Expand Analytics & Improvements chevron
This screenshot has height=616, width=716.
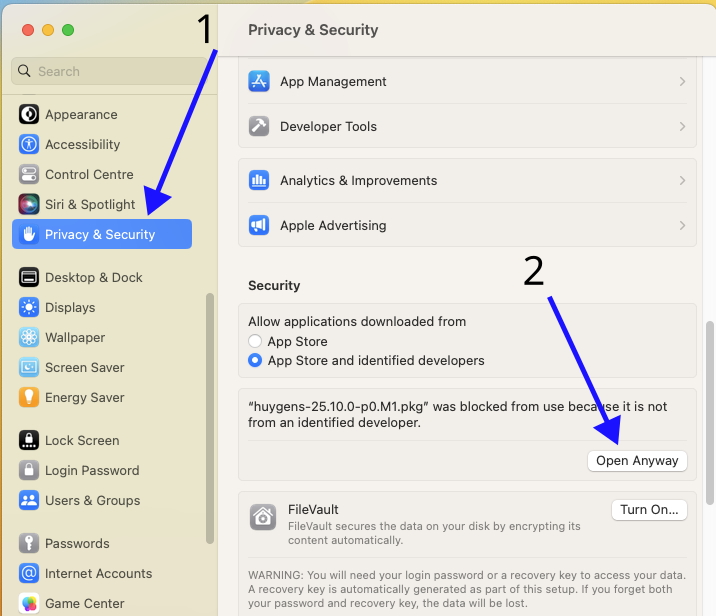[x=682, y=181]
